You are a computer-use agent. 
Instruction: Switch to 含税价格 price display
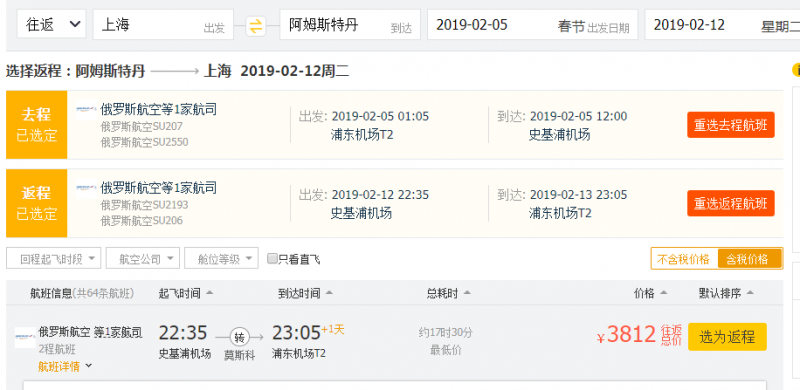point(748,259)
